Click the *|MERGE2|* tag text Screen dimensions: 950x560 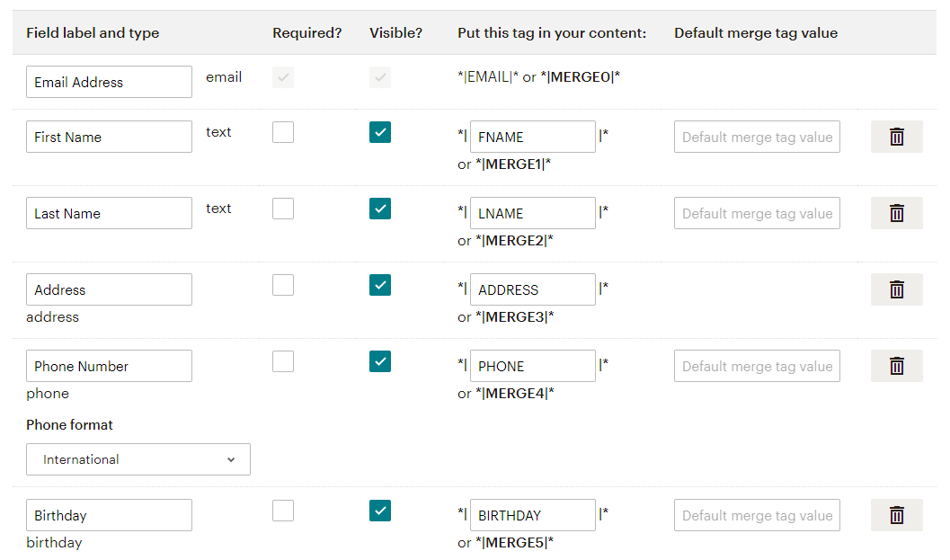pyautogui.click(x=514, y=241)
